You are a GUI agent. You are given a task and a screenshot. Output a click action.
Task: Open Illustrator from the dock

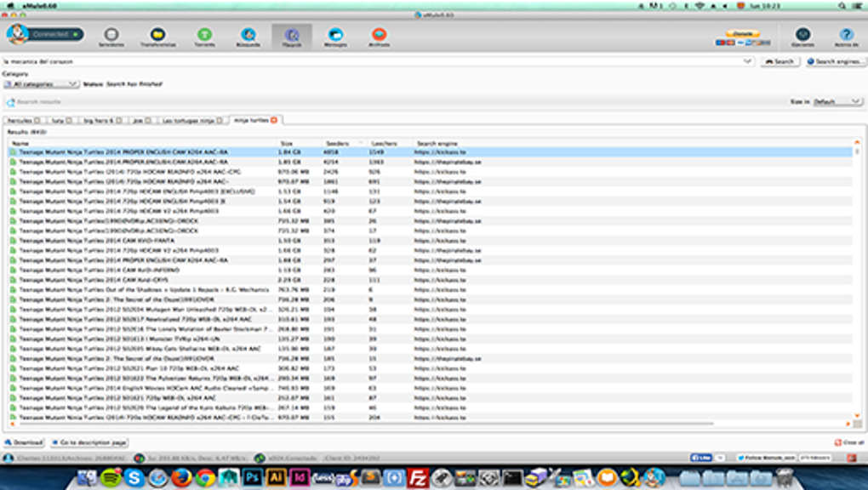click(x=276, y=477)
